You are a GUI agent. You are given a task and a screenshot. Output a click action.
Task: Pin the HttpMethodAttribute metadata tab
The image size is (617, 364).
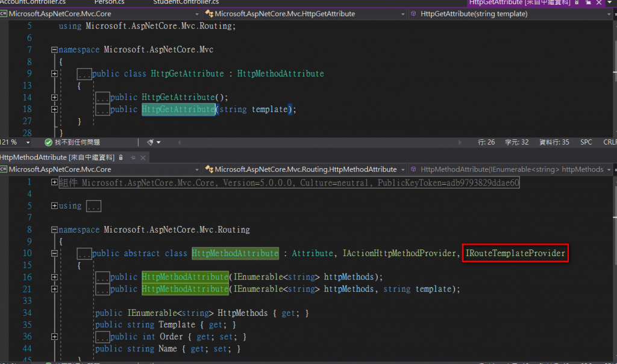pyautogui.click(x=133, y=157)
